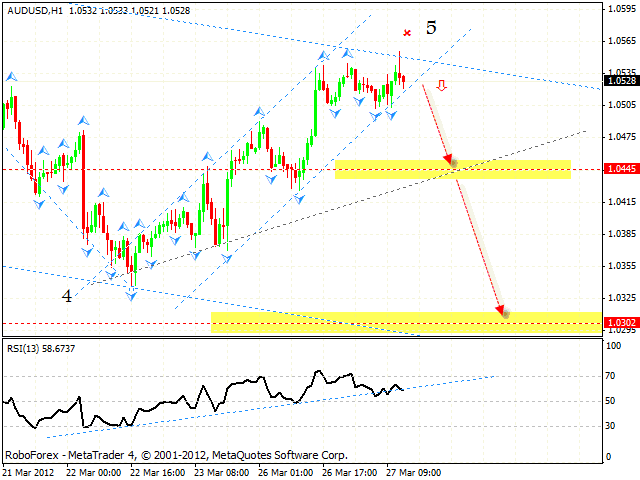Click the 1.0505 price axis label

[622, 105]
